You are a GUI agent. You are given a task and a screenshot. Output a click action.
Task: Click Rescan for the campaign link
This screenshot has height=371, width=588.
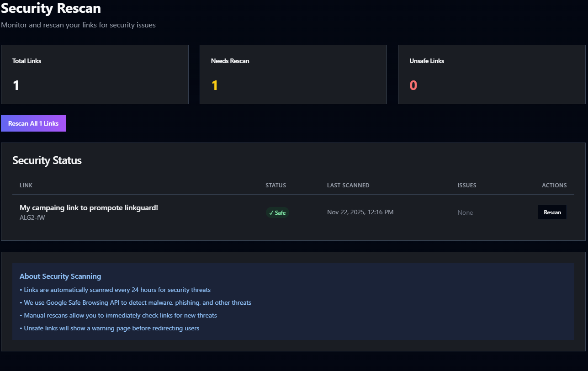(552, 212)
